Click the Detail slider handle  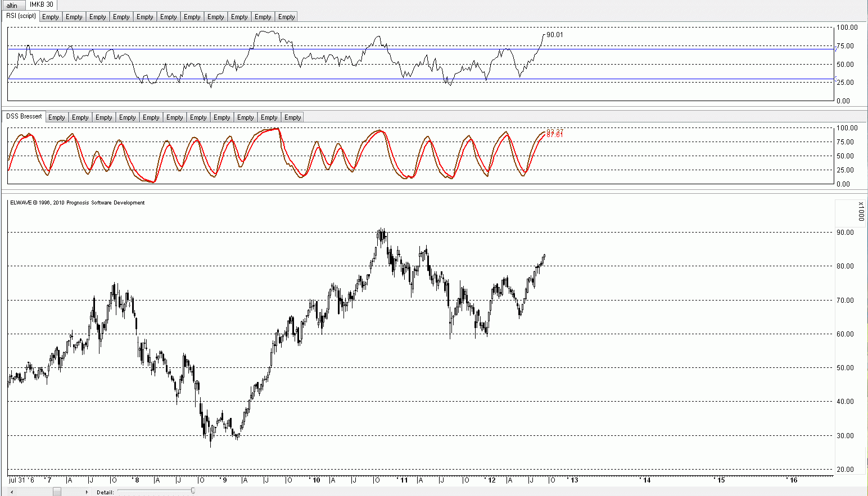pos(193,491)
